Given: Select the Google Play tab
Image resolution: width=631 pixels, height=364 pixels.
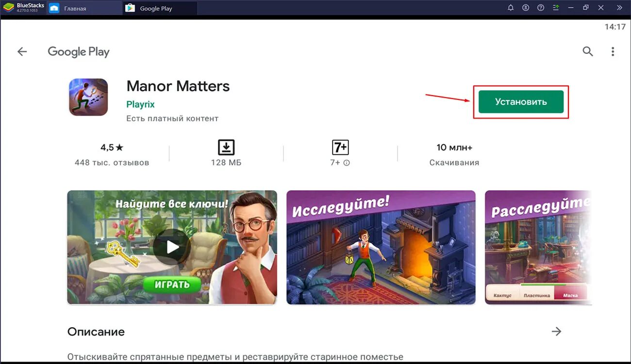Looking at the screenshot, I should [161, 8].
